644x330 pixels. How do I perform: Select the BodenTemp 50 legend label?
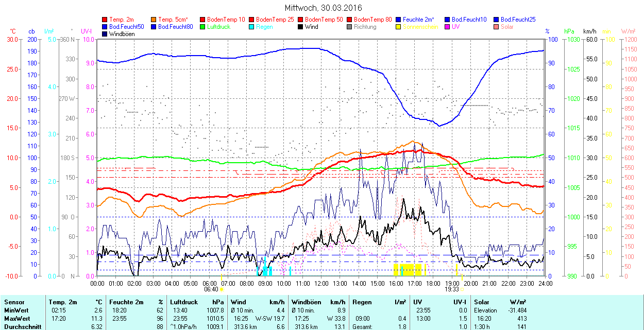coord(324,20)
